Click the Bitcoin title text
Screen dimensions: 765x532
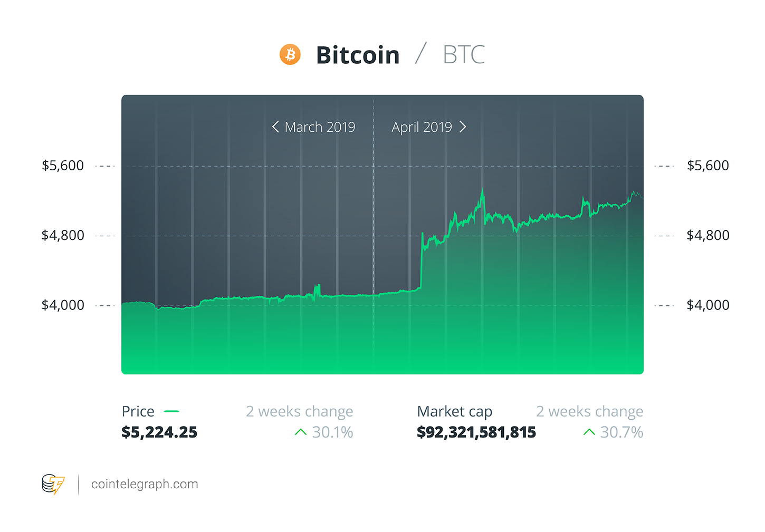tap(358, 55)
